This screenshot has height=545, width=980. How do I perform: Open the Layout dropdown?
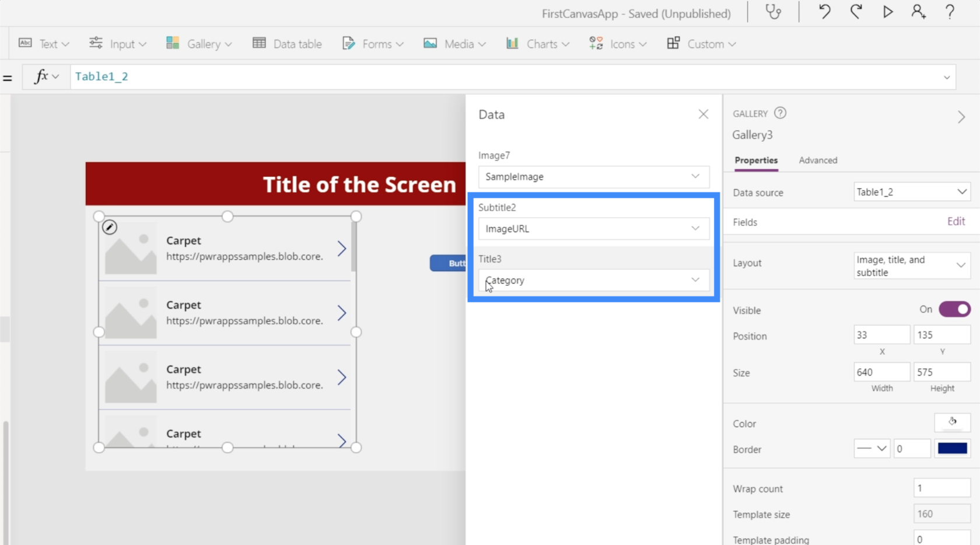pos(912,265)
